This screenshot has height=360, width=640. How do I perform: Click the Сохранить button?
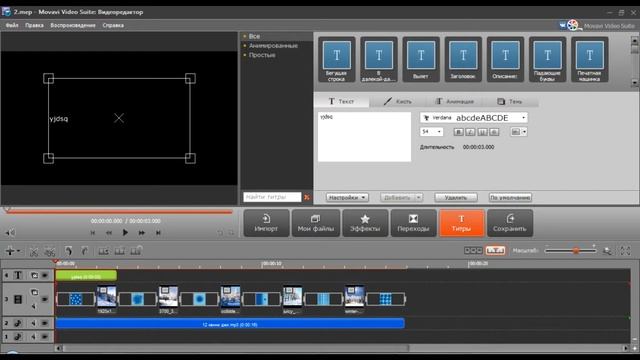click(x=509, y=223)
